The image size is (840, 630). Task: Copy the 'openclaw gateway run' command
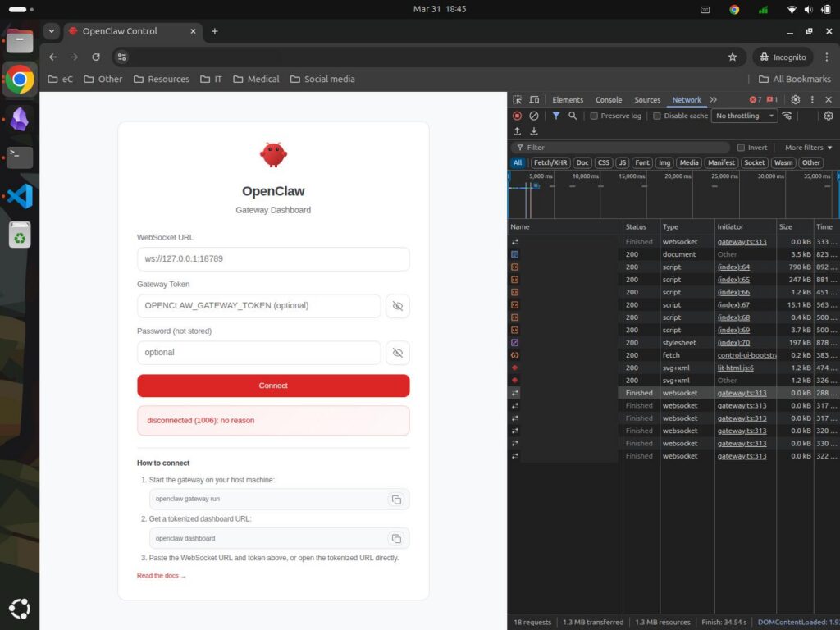tap(396, 499)
